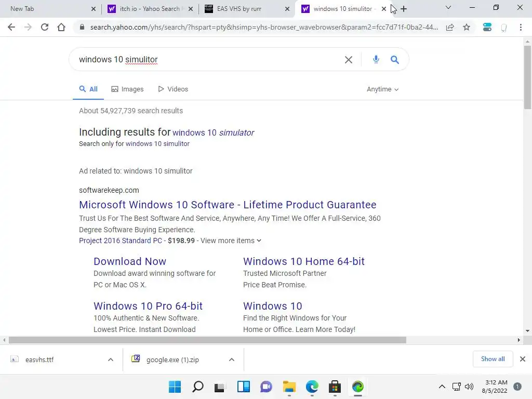Open the Anytime date filter dropdown

click(x=383, y=89)
